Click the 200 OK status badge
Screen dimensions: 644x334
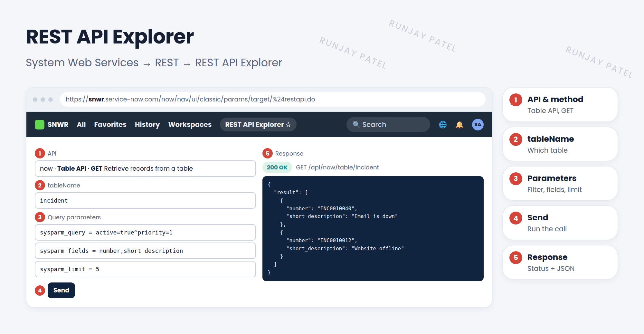[277, 167]
